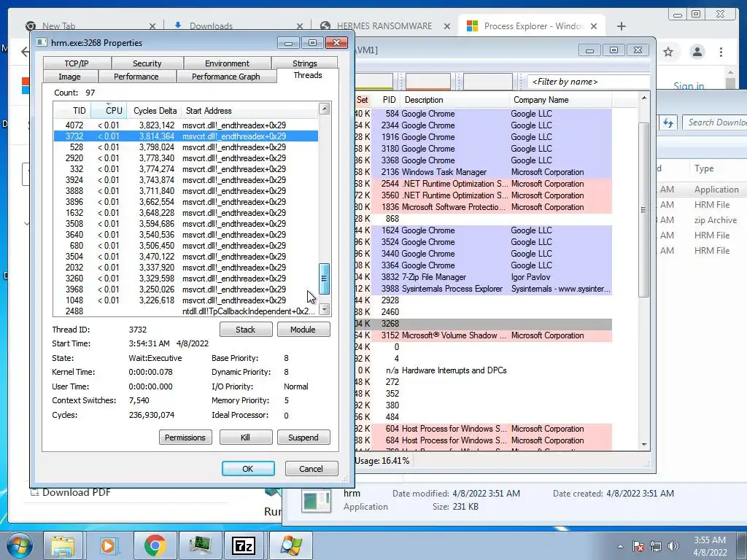The width and height of the screenshot is (747, 560).
Task: Select thread 4072 row
Action: click(186, 125)
